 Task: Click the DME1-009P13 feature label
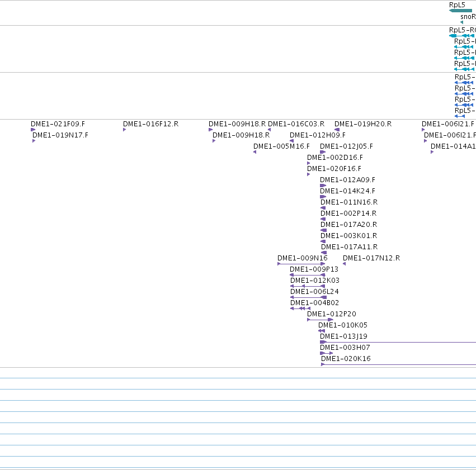pyautogui.click(x=314, y=269)
